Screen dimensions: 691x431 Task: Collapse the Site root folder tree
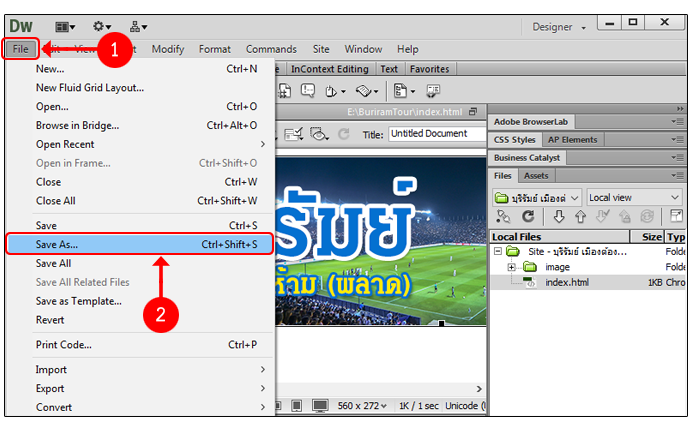pos(497,252)
